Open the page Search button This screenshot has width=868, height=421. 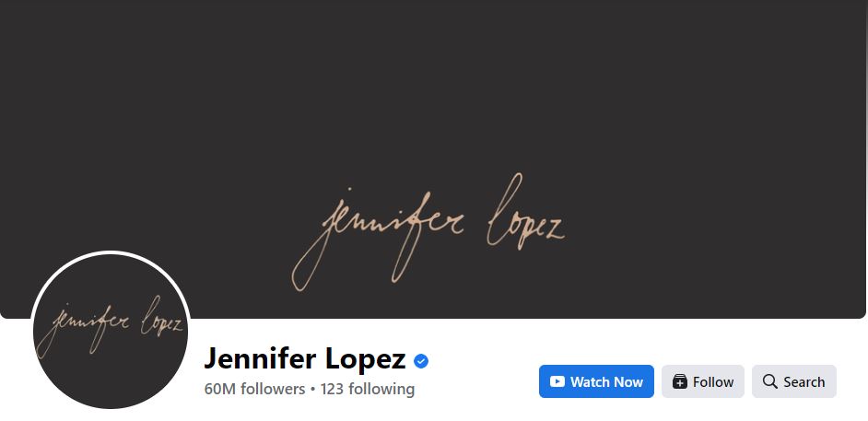(793, 381)
